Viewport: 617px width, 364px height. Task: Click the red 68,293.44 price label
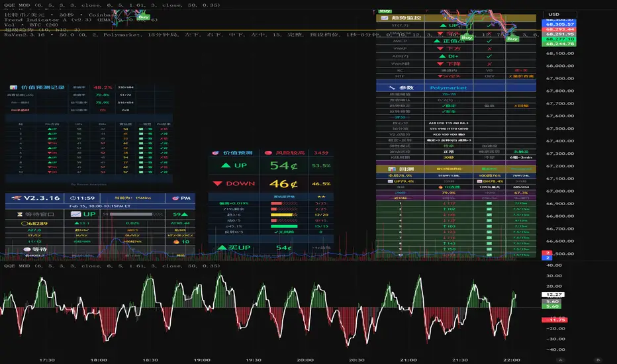point(559,30)
